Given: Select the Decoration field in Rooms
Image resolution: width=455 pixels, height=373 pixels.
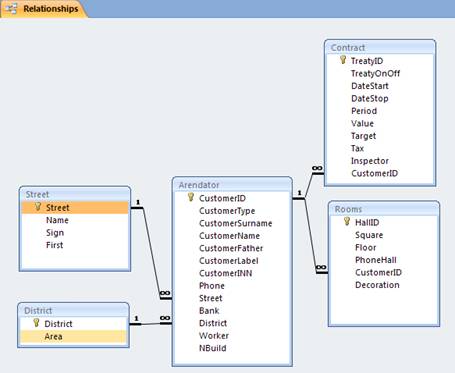Looking at the screenshot, I should [x=377, y=285].
